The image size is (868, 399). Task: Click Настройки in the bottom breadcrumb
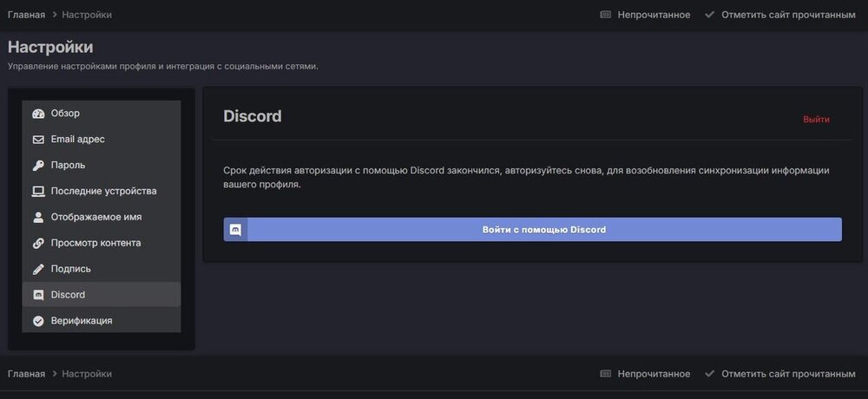(x=87, y=374)
